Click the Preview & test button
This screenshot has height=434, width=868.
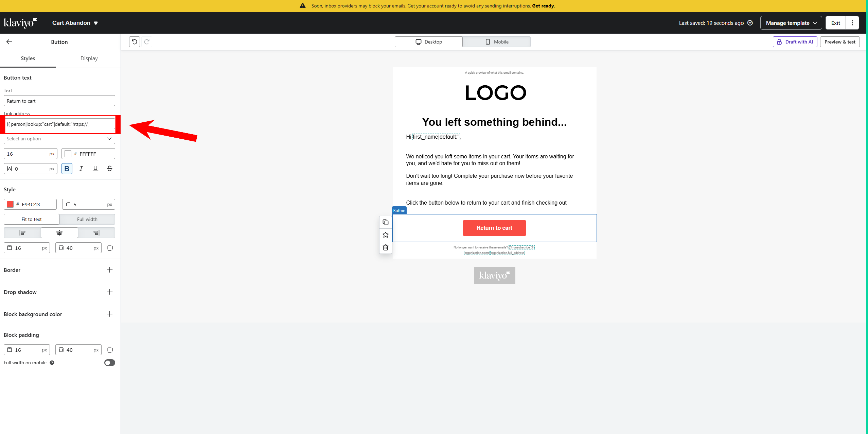point(839,42)
